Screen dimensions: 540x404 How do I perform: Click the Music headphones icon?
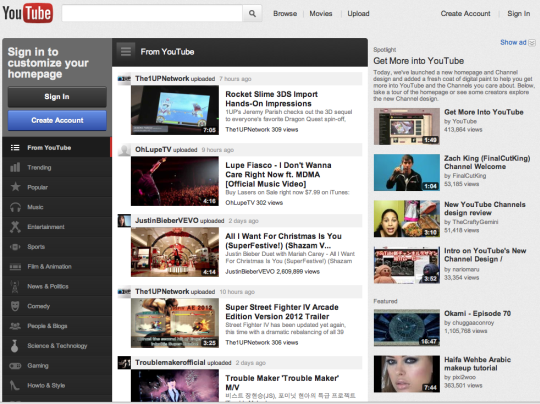(x=15, y=207)
